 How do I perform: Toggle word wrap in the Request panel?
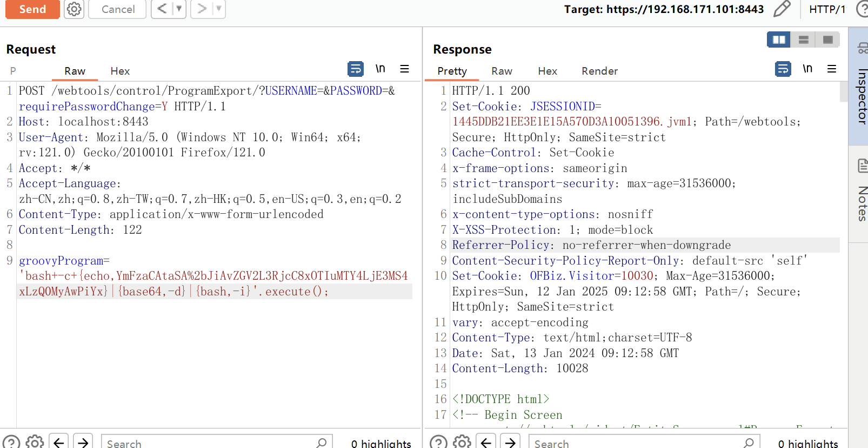[x=355, y=69]
